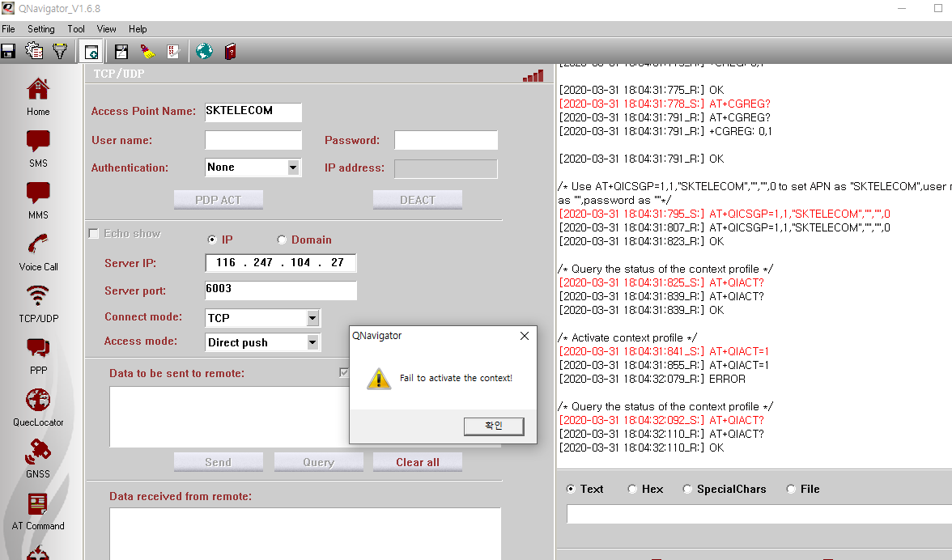Click the Clear all button
The width and height of the screenshot is (952, 560).
point(417,462)
